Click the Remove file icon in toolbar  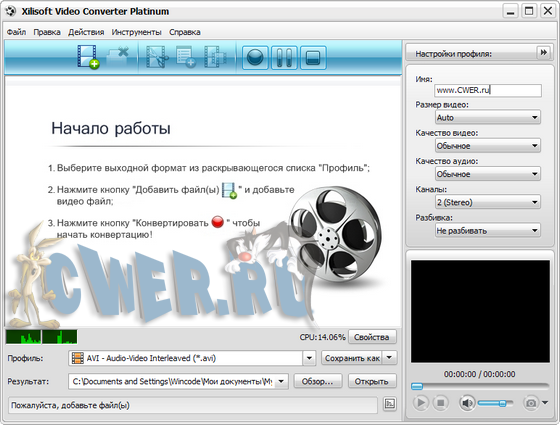118,56
